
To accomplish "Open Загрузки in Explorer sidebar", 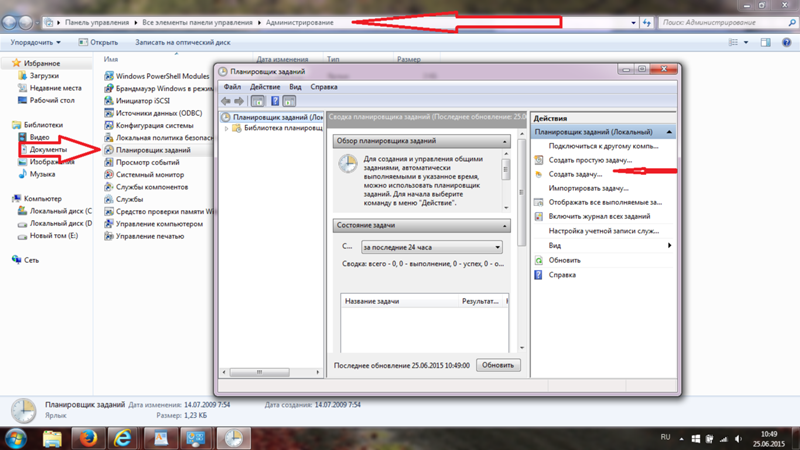I will coord(39,76).
